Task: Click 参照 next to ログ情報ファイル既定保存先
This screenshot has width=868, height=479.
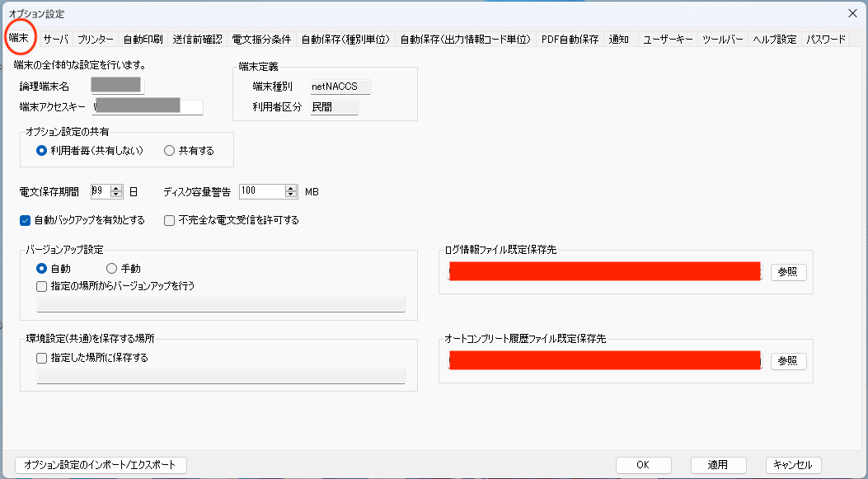Action: pyautogui.click(x=787, y=272)
